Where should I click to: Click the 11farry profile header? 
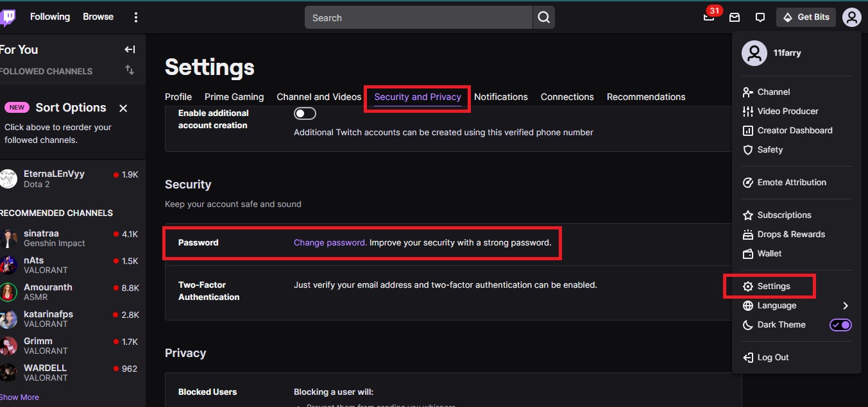point(797,53)
